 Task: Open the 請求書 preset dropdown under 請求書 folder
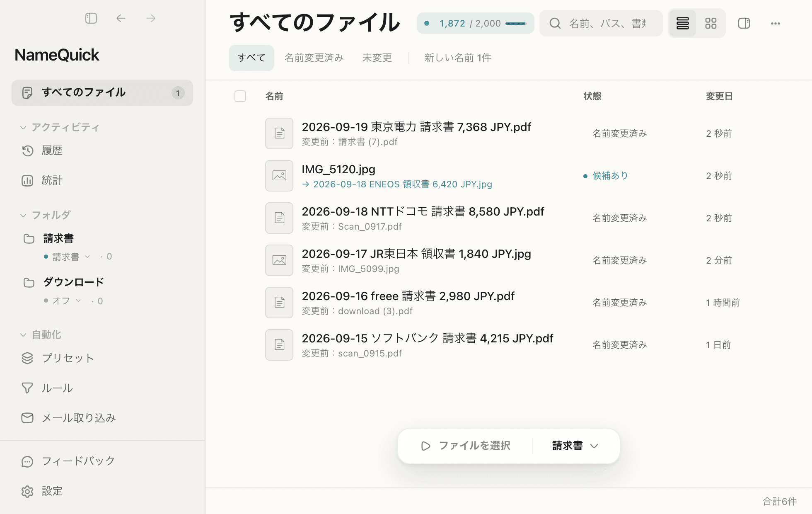[x=68, y=257]
